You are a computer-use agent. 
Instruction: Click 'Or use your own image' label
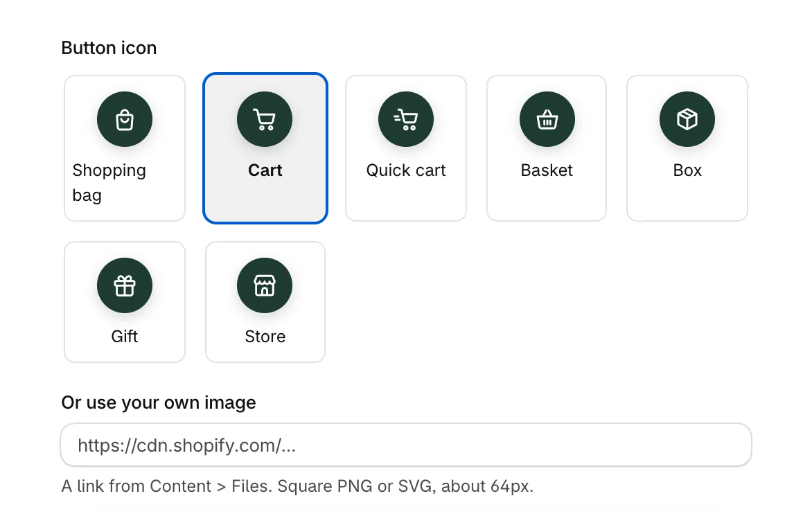159,403
